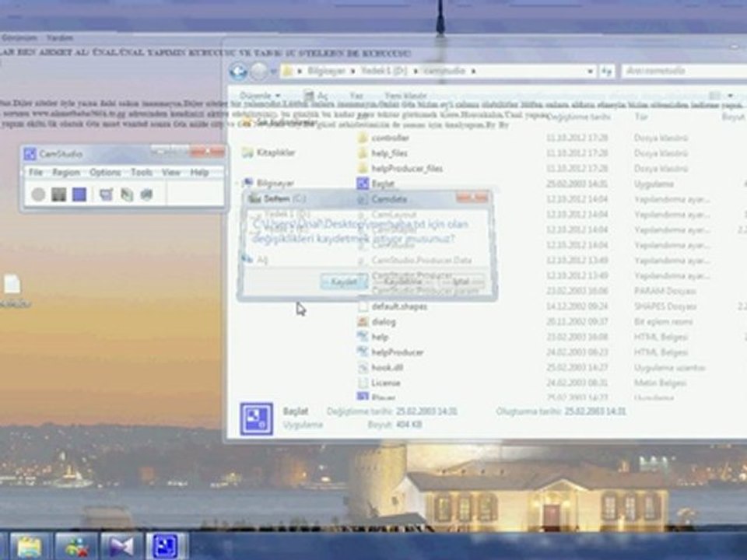Click the screen annotations icon in CamStudio
The height and width of the screenshot is (560, 747).
tap(147, 194)
